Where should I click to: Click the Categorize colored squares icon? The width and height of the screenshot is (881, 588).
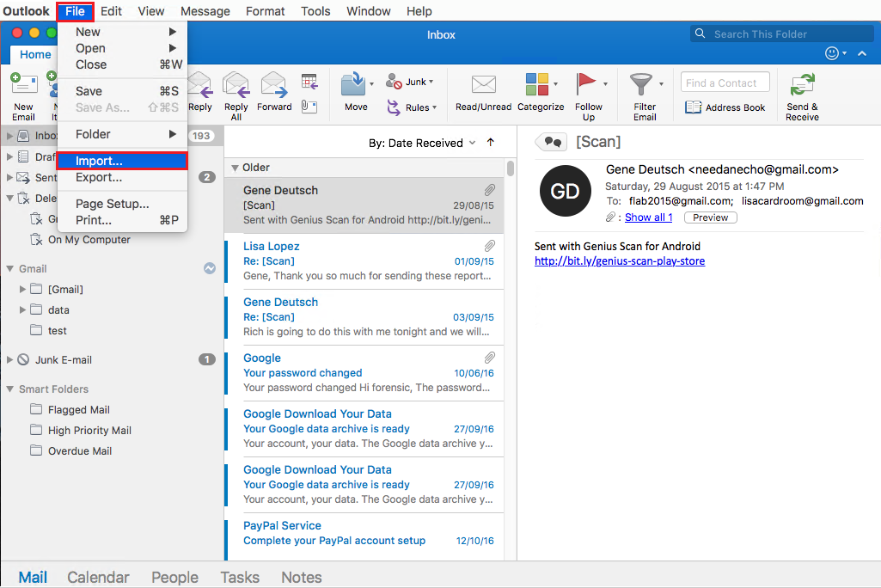(537, 84)
